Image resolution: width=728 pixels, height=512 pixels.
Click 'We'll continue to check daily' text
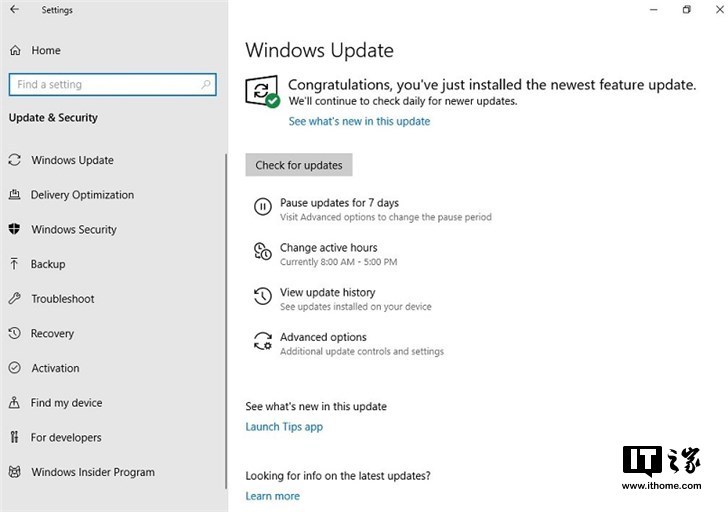pyautogui.click(x=403, y=101)
